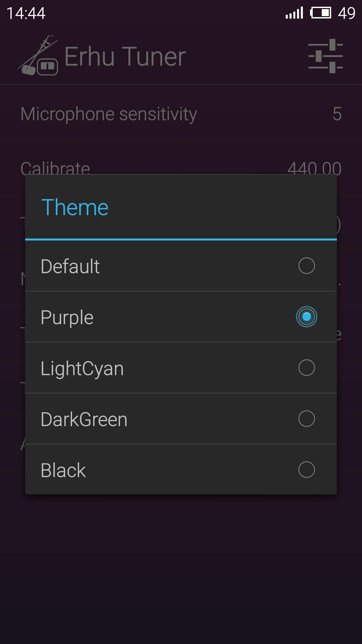The image size is (362, 644).
Task: Tap the battery icon in status bar
Action: click(320, 13)
